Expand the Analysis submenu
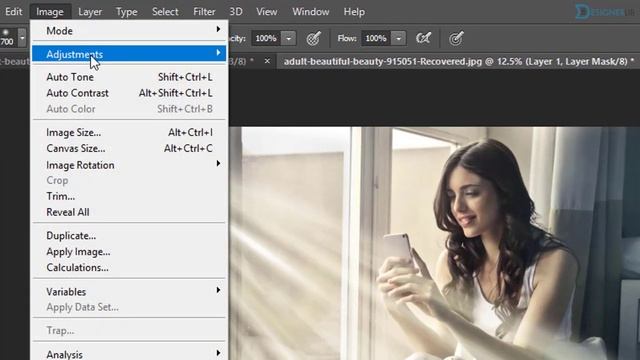 [129, 354]
